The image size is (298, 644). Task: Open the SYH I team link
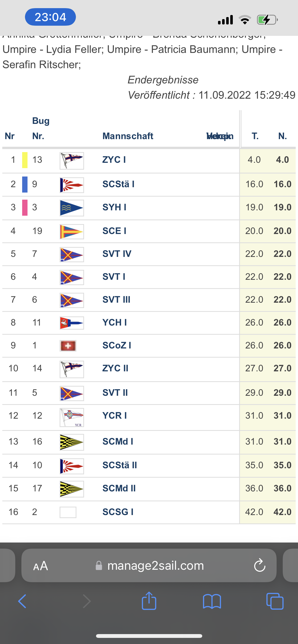pos(114,207)
